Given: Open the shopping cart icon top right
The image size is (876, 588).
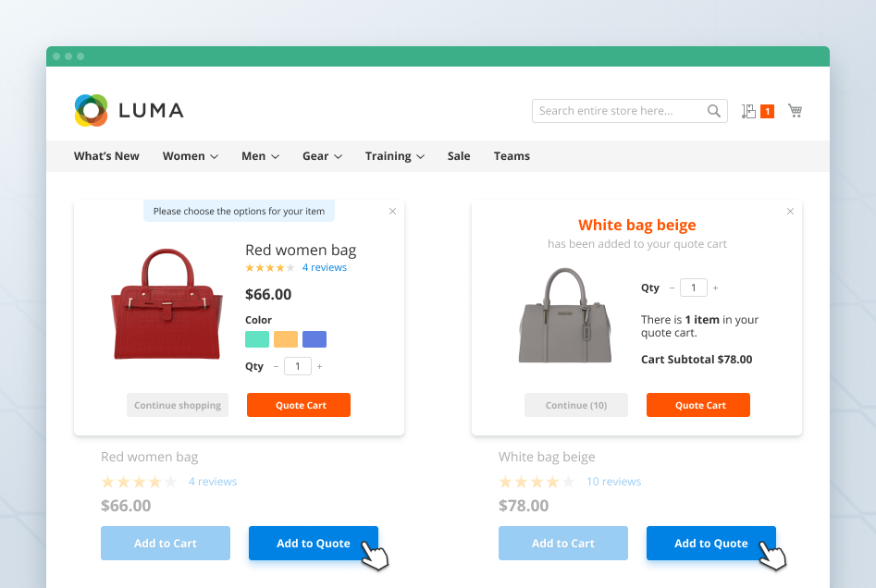Looking at the screenshot, I should tap(794, 110).
